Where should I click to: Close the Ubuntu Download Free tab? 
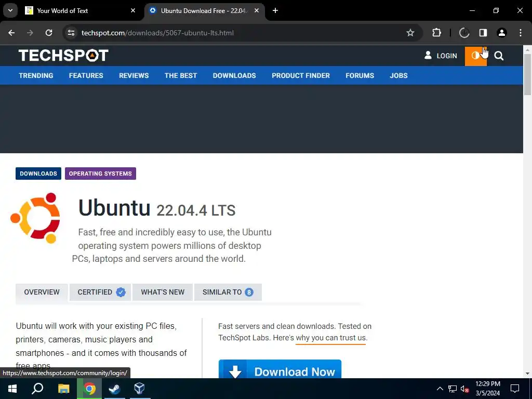257,10
